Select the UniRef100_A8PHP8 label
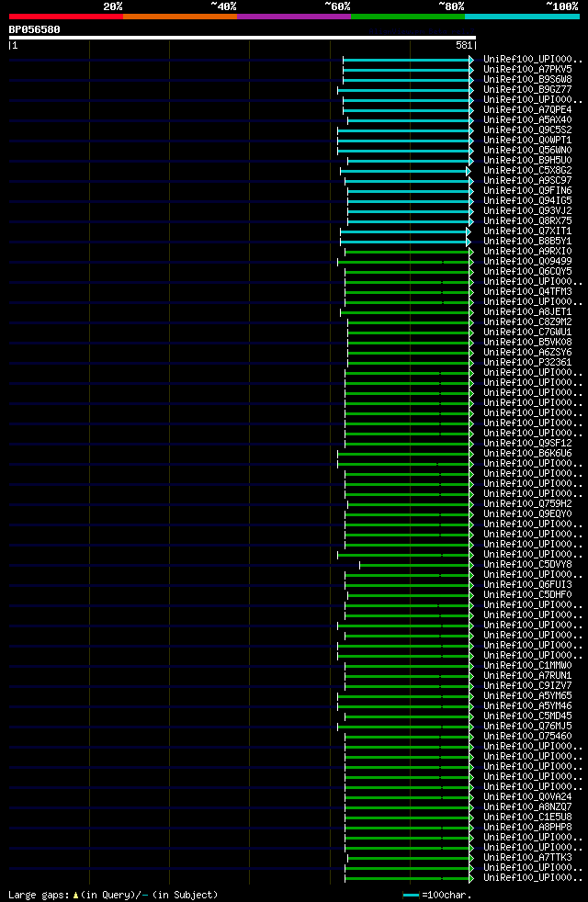 (x=527, y=828)
